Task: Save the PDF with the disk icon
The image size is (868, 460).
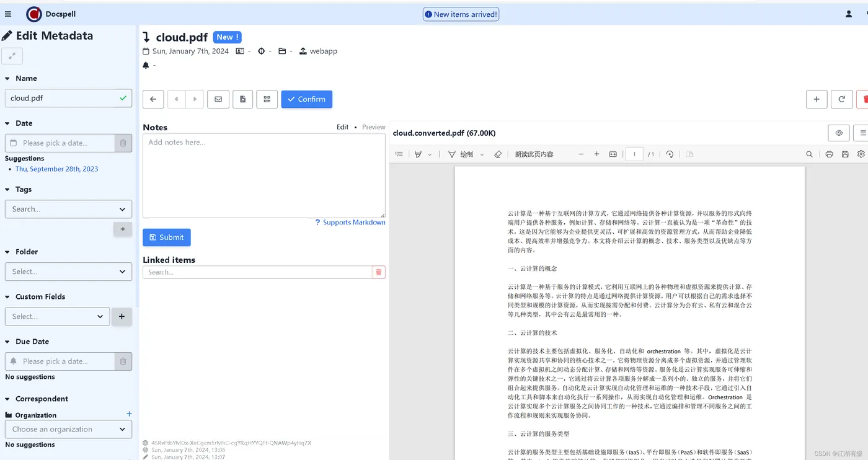Action: click(845, 154)
